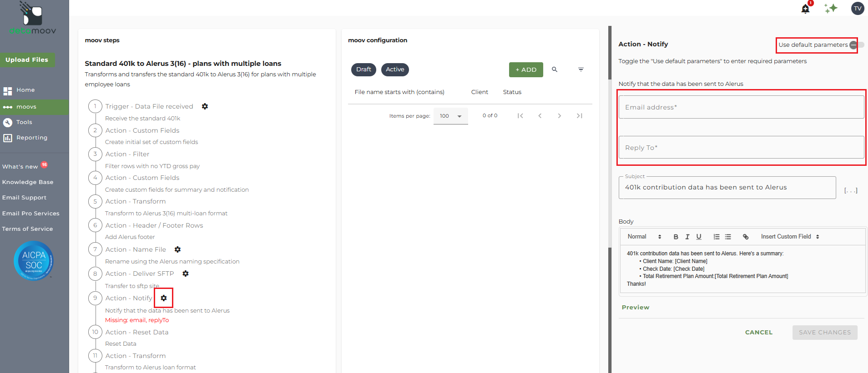
Task: Click the custom field brackets icon beside Subject
Action: (x=851, y=190)
